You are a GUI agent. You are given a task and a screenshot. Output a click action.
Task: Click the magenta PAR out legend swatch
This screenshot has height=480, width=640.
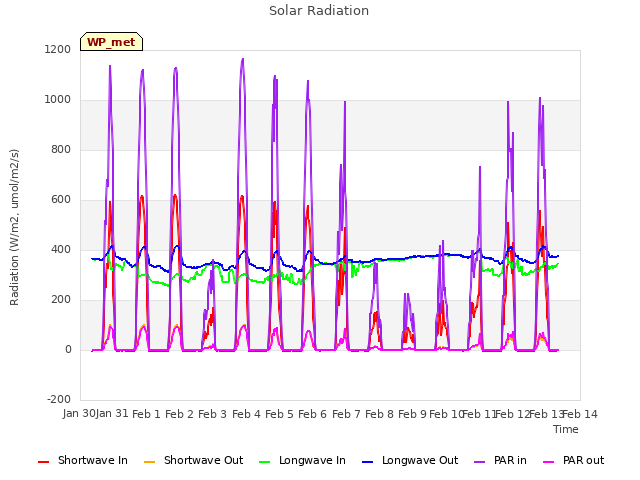pyautogui.click(x=549, y=462)
